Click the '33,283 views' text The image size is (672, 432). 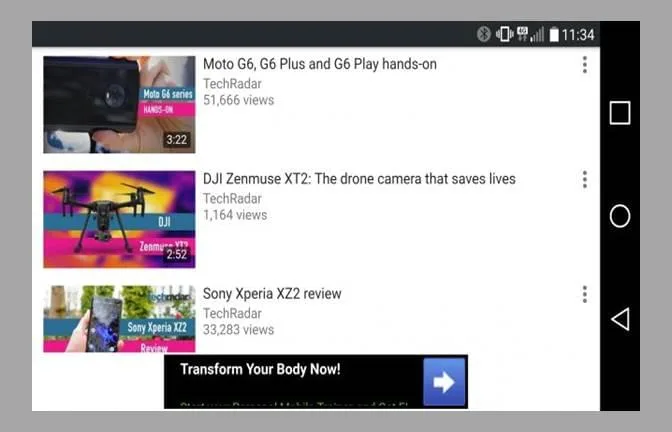coord(238,330)
